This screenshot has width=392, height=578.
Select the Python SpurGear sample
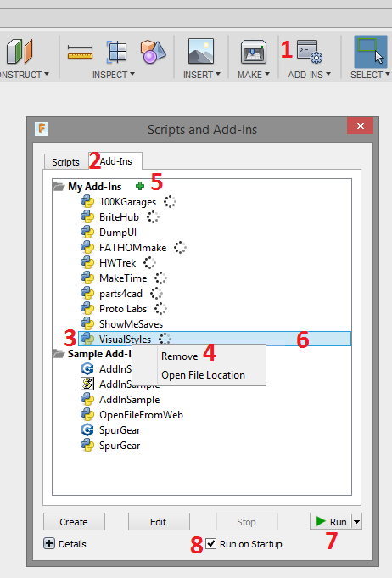click(120, 446)
